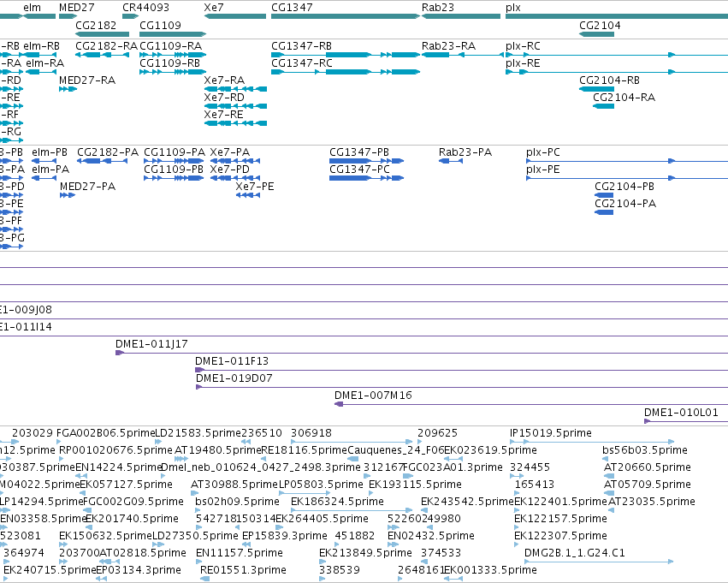Open the EK122157.5prime EST label

(x=560, y=520)
